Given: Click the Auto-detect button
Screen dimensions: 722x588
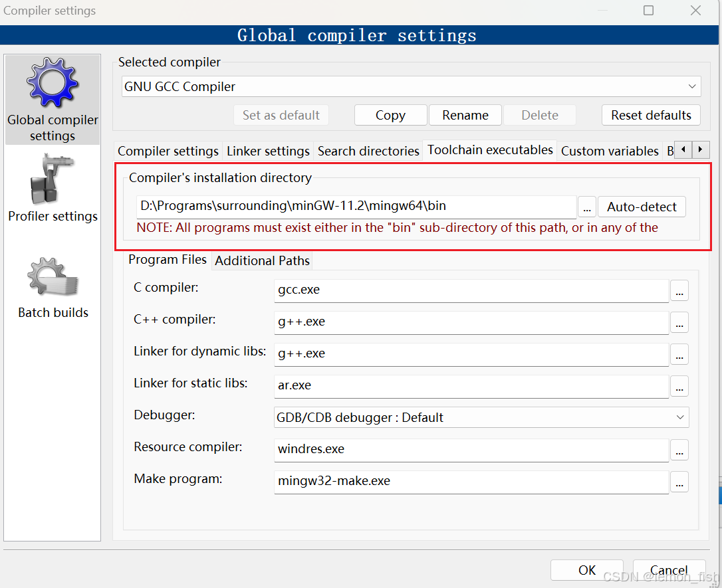Looking at the screenshot, I should coord(642,207).
